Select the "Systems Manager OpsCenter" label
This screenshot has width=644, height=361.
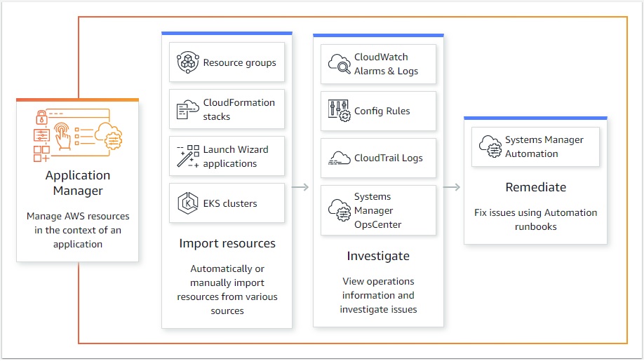(x=377, y=210)
